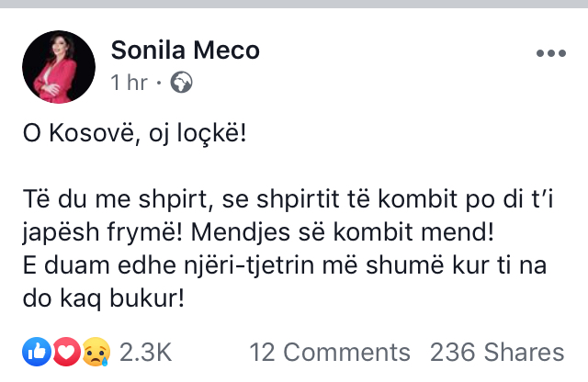Click the line "O Kosovë, oj loçkë!"
The image size is (588, 382).
(135, 135)
